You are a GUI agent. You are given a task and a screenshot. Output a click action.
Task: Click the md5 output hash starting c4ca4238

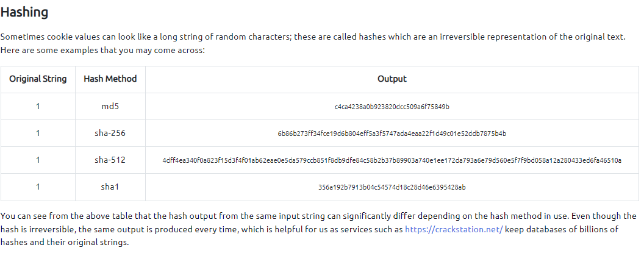(x=392, y=107)
